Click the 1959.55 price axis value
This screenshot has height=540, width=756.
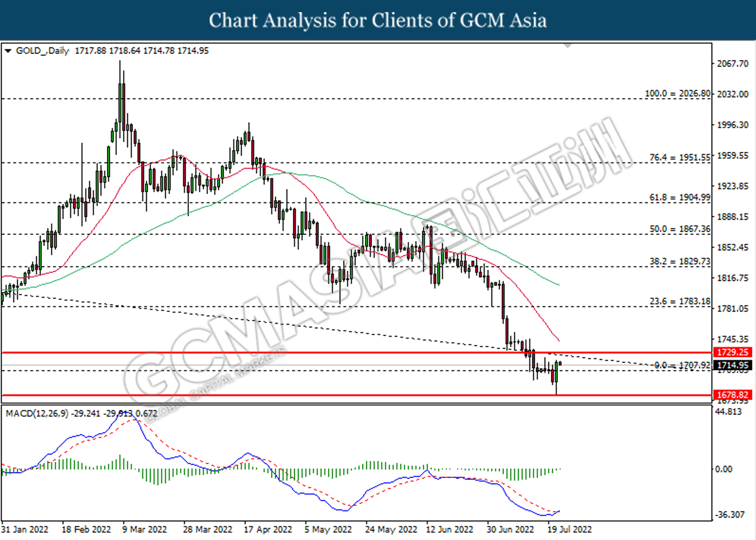click(733, 156)
